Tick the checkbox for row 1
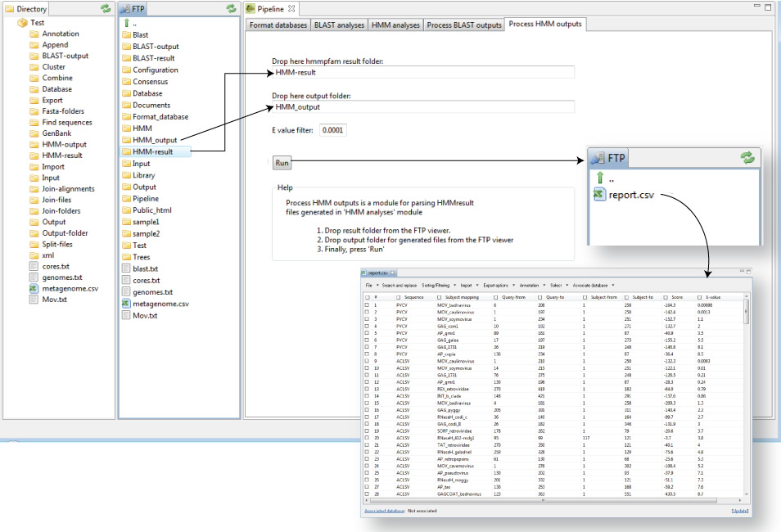The height and width of the screenshot is (532, 781). pos(368,304)
